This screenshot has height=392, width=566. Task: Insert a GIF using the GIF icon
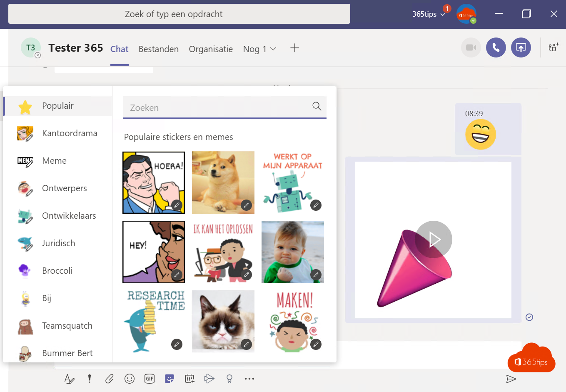coord(150,379)
